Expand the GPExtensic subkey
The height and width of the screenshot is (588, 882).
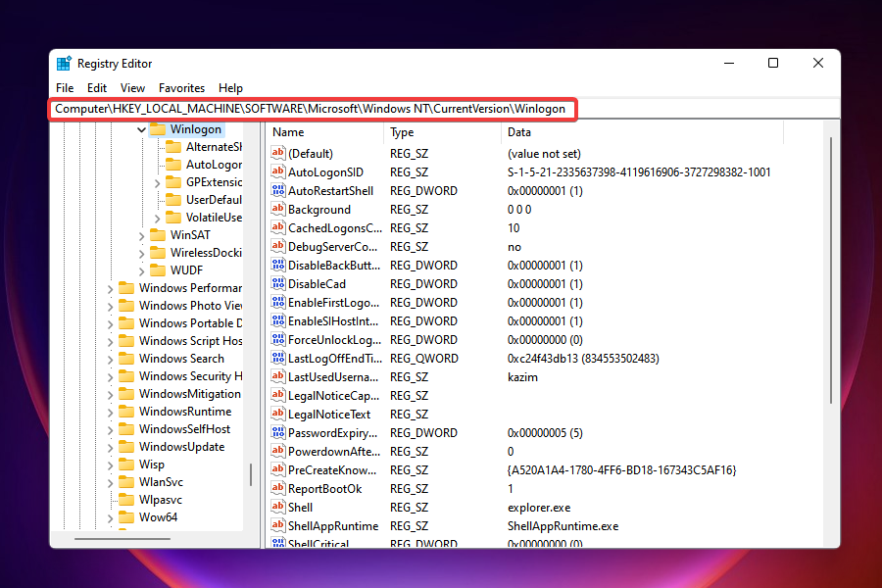(x=157, y=183)
